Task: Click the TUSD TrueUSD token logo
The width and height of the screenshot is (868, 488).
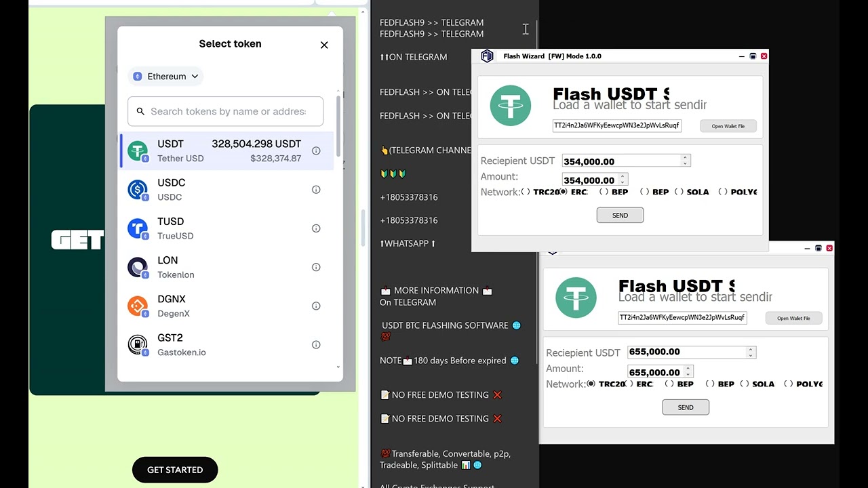Action: (x=138, y=228)
